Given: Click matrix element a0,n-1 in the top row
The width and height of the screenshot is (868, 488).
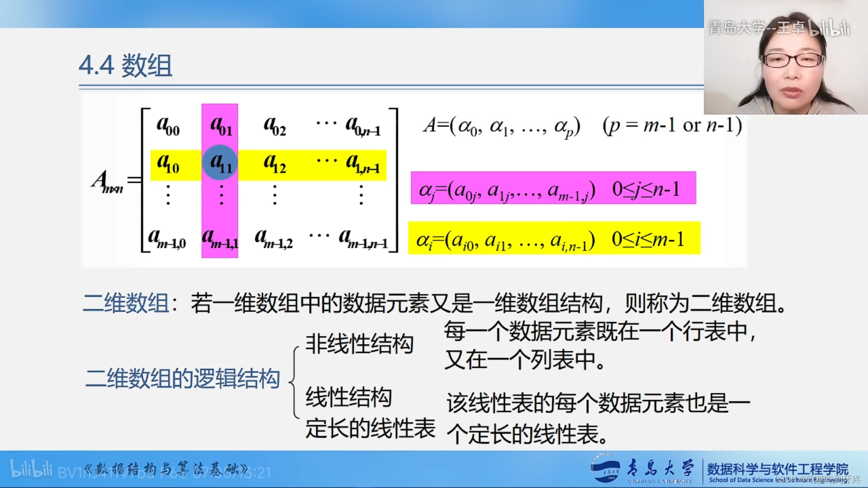Looking at the screenshot, I should 363,126.
